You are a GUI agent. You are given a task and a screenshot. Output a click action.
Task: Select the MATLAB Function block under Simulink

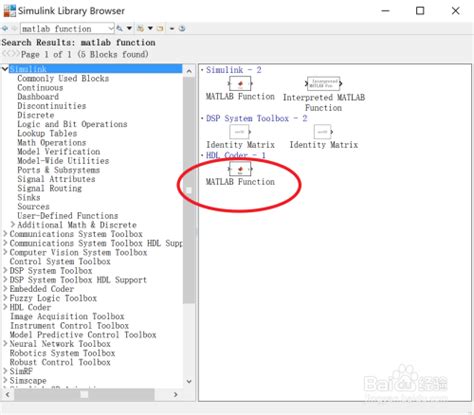click(240, 89)
